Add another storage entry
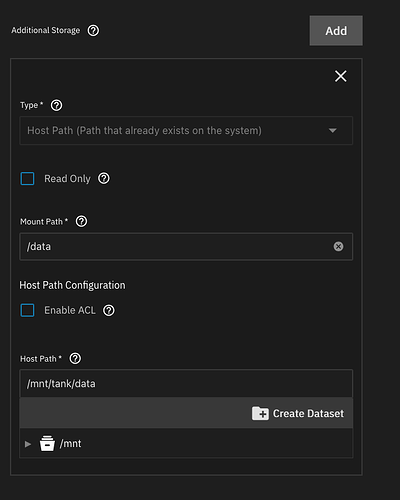Viewport: 400px width, 500px height. (x=336, y=31)
